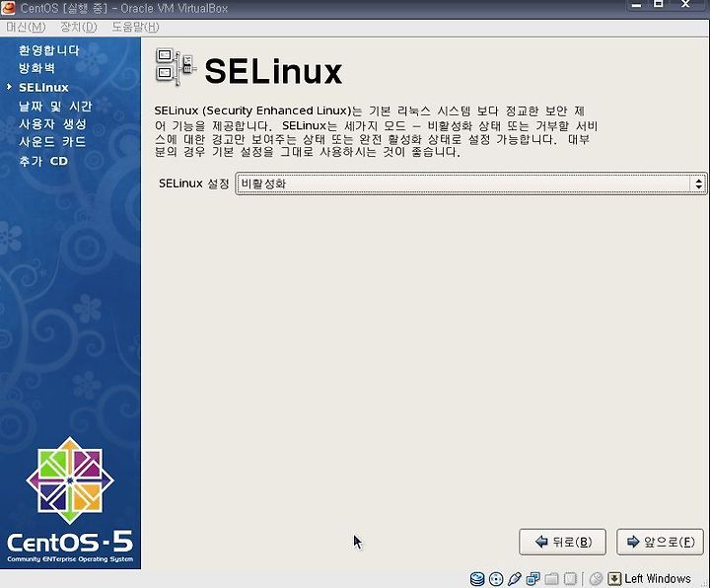This screenshot has width=710, height=588.
Task: Select 사운드 카드 in the sidebar
Action: click(52, 142)
